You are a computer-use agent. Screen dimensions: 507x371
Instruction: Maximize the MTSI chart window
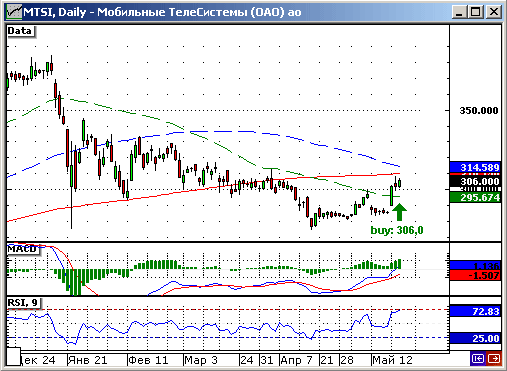pyautogui.click(x=476, y=12)
